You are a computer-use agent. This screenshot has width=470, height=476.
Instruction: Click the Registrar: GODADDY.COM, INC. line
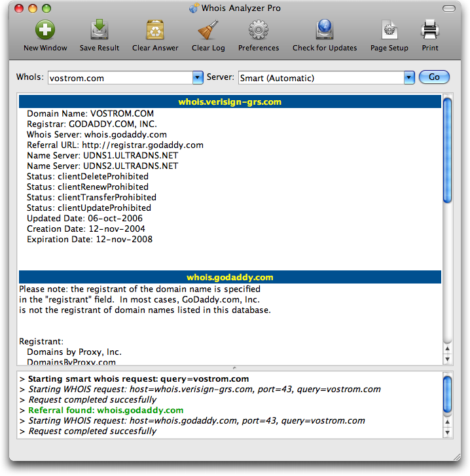(x=92, y=124)
